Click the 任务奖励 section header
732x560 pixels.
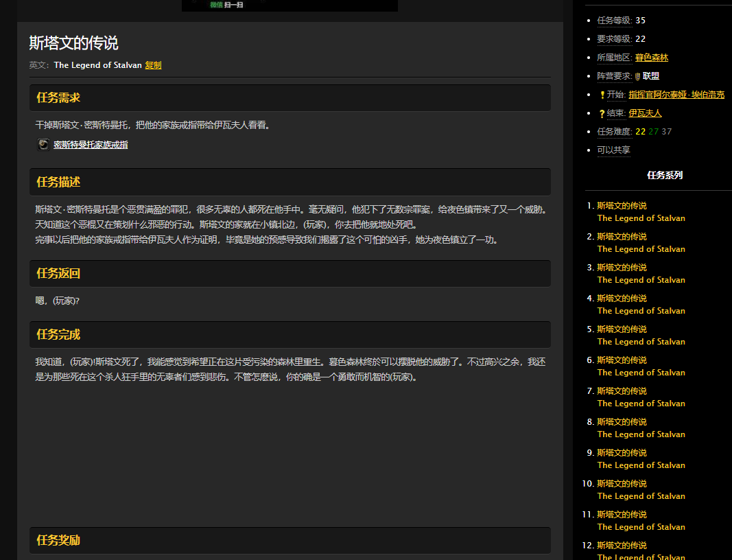(58, 540)
